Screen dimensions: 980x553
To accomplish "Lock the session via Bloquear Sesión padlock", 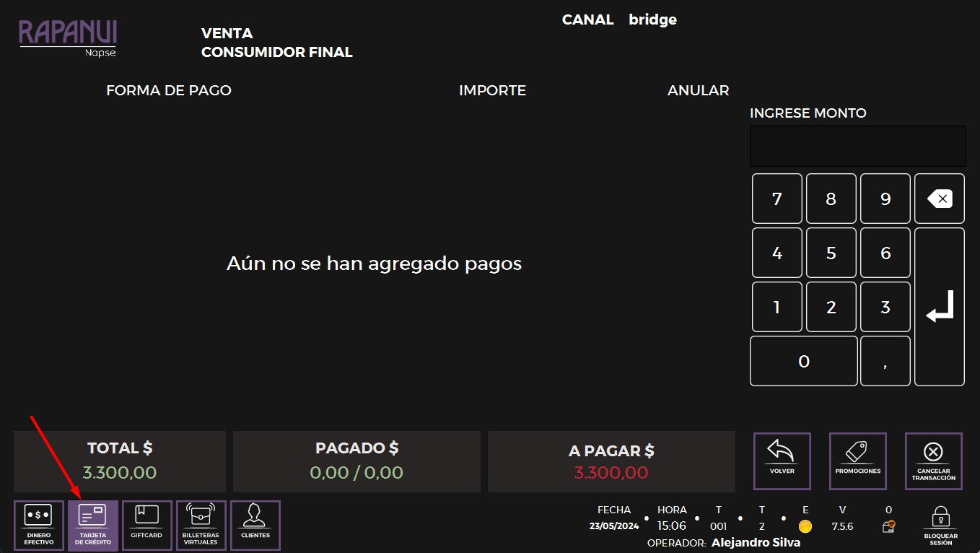I will (940, 525).
